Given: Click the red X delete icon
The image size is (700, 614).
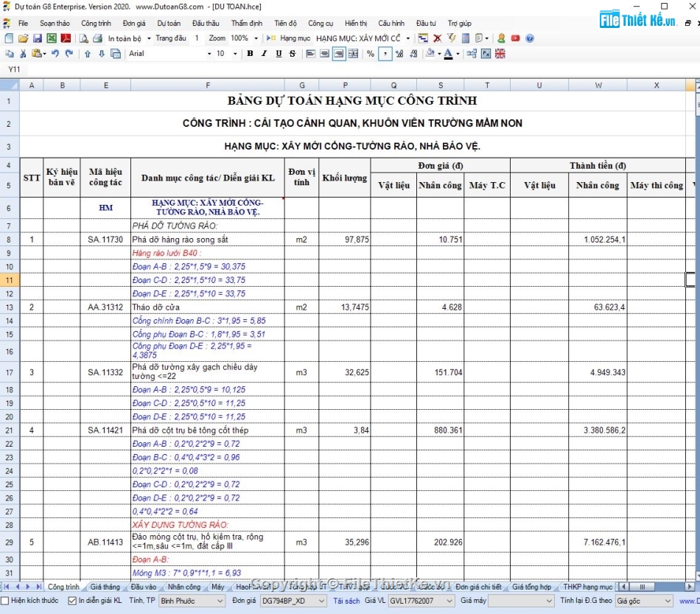Looking at the screenshot, I should tap(438, 38).
